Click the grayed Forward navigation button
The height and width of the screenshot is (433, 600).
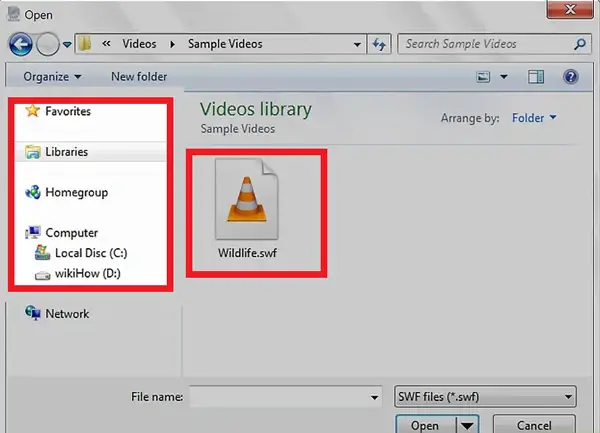(x=48, y=44)
